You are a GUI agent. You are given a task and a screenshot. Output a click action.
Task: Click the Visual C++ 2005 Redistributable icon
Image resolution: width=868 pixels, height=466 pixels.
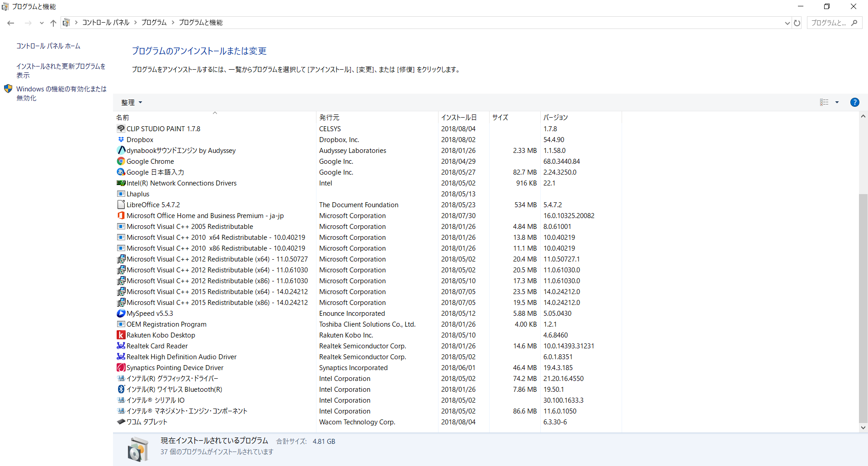(x=121, y=227)
